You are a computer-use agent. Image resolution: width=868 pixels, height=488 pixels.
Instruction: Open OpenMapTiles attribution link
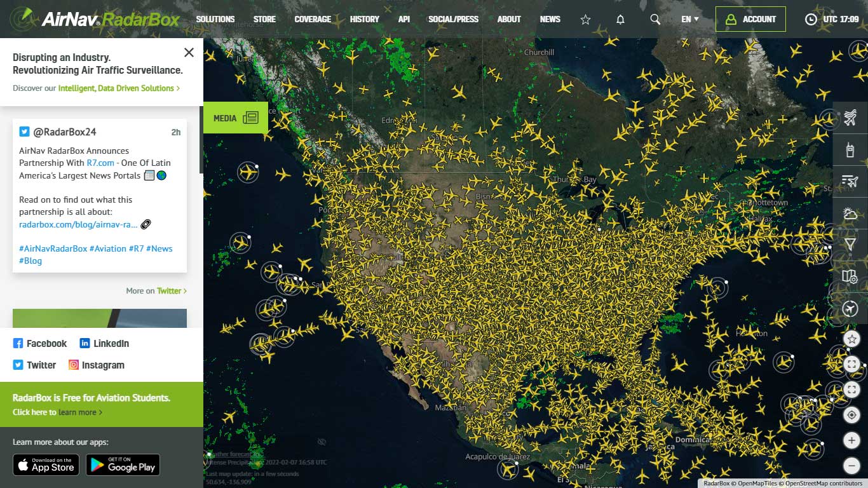pos(757,484)
